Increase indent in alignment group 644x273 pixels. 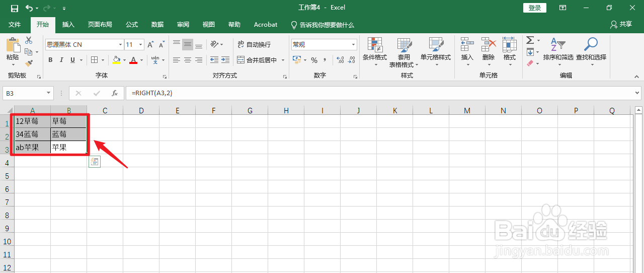pyautogui.click(x=225, y=60)
